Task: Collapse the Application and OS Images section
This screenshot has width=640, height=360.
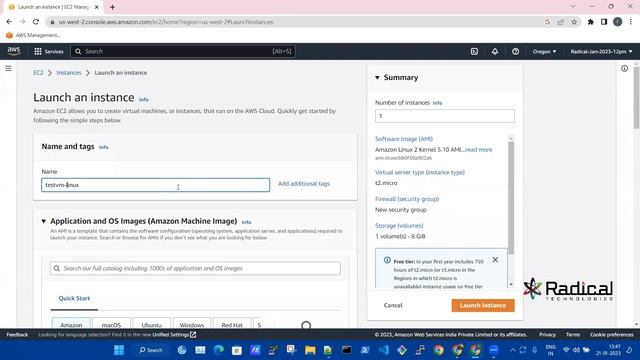Action: pos(44,221)
